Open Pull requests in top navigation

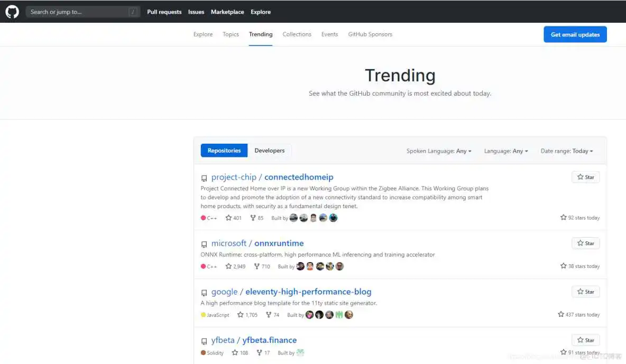(x=164, y=12)
